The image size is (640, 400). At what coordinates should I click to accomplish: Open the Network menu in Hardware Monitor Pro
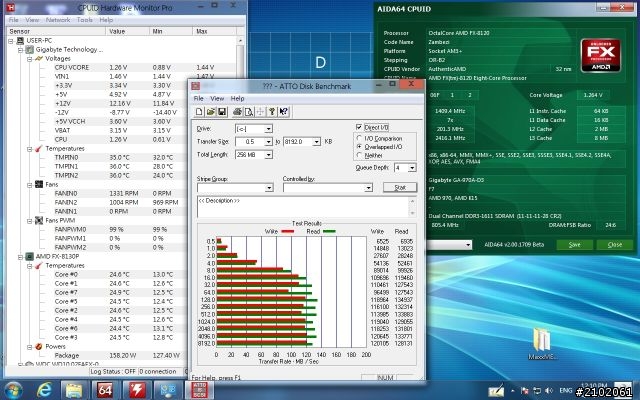point(58,20)
